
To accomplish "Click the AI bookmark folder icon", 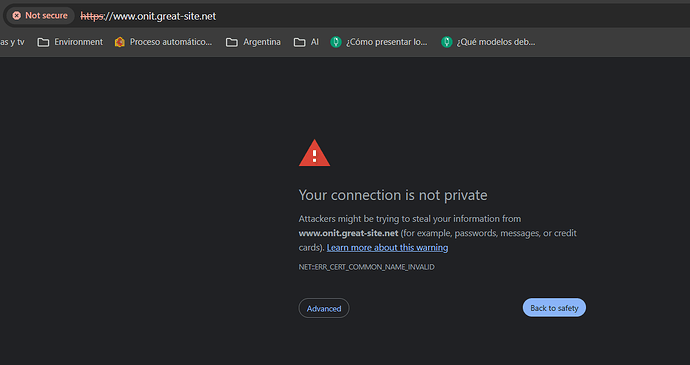I will [x=300, y=42].
